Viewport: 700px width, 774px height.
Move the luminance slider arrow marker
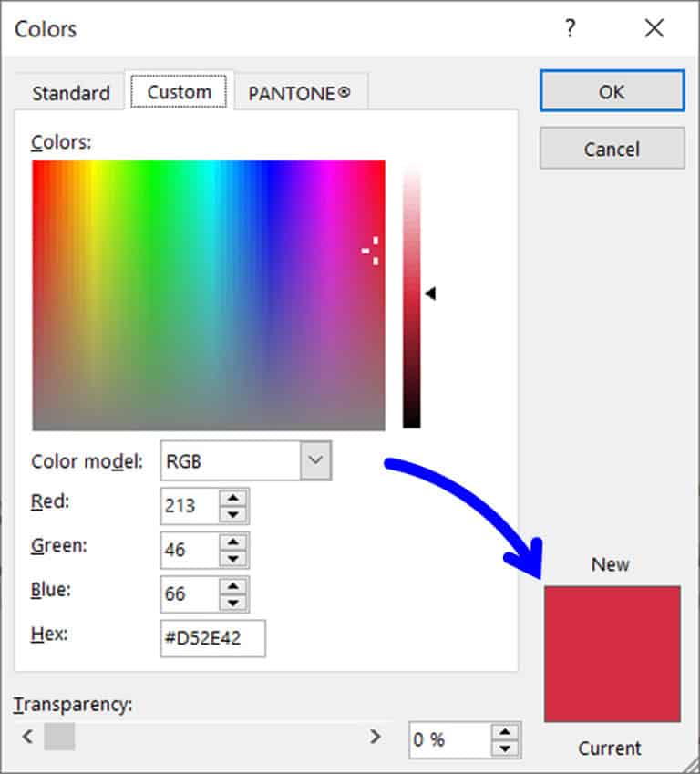[429, 293]
